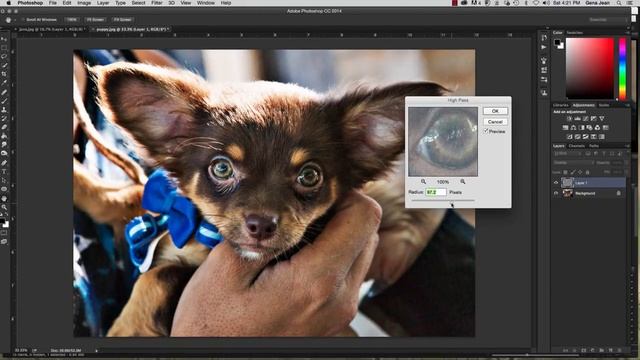
Task: Select the Pen tool
Action: click(4, 163)
